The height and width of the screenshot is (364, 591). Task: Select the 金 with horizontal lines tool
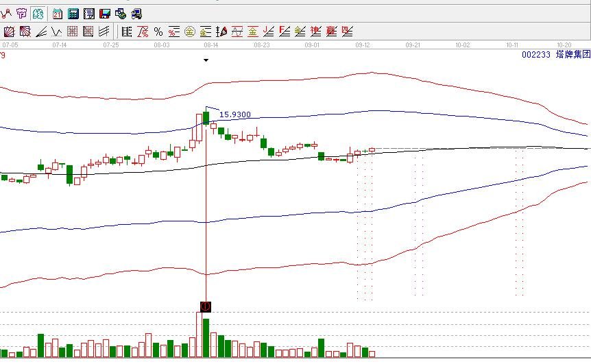pyautogui.click(x=206, y=32)
